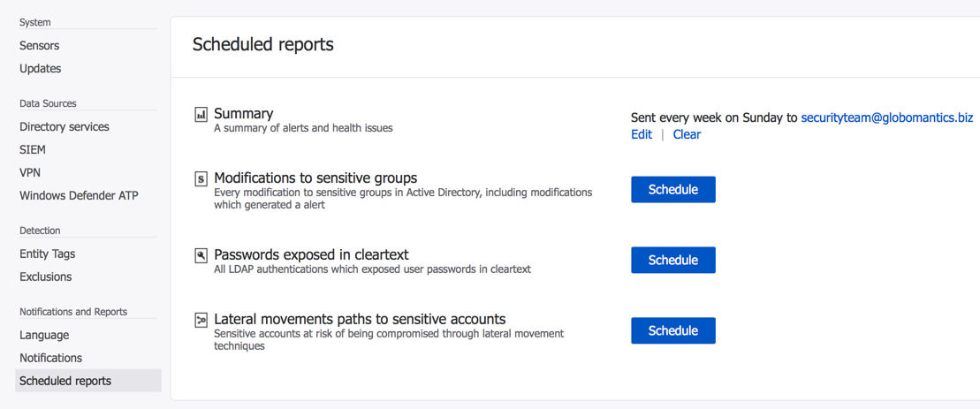Clear the Summary report schedule
This screenshot has width=980, height=409.
(x=687, y=134)
